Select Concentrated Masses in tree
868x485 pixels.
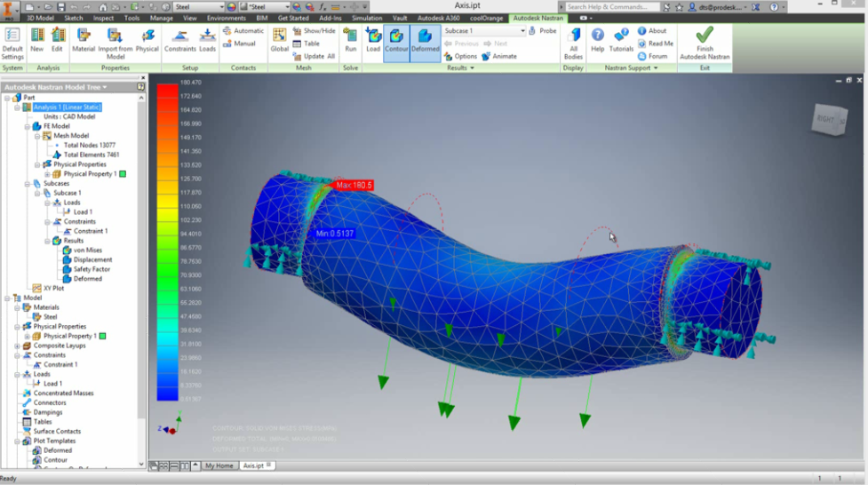63,394
